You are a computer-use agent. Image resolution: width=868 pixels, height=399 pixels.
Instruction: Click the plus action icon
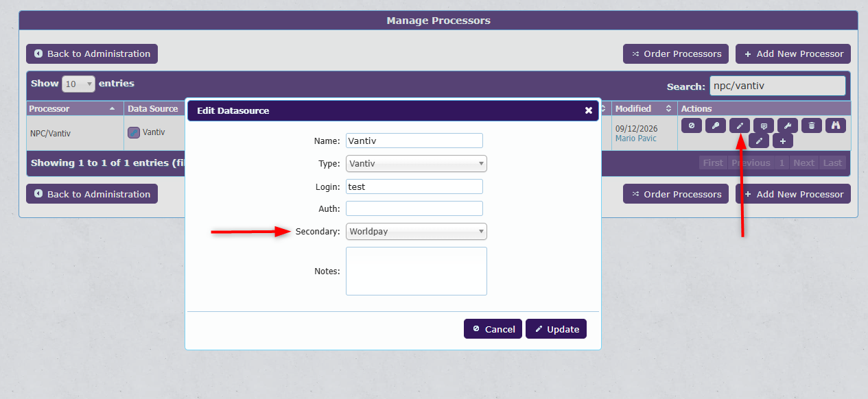pyautogui.click(x=783, y=141)
